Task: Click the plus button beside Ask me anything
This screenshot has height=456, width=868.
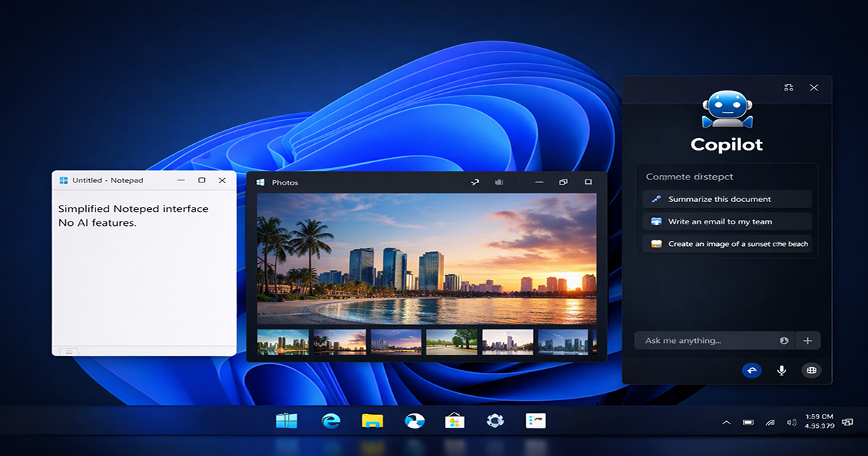Action: coord(808,341)
